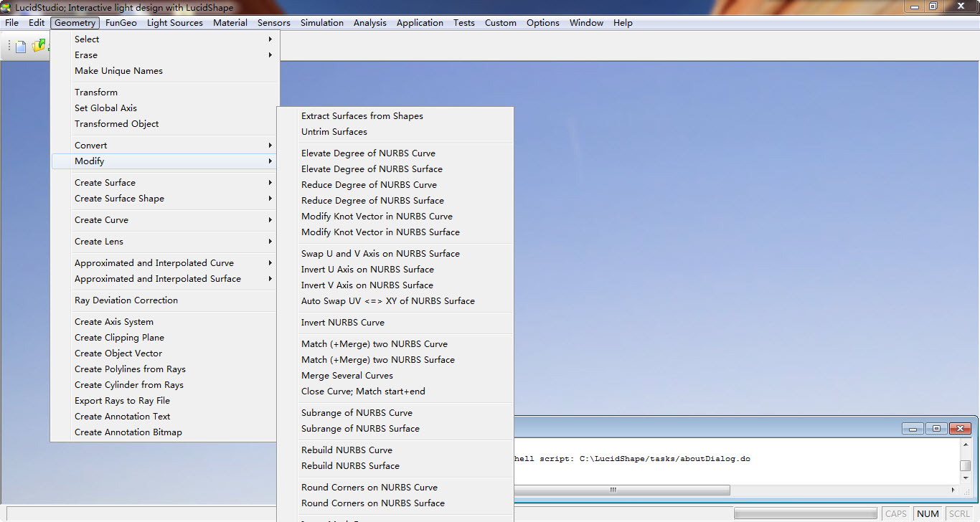Open the Options menu
The height and width of the screenshot is (522, 980).
(x=543, y=23)
